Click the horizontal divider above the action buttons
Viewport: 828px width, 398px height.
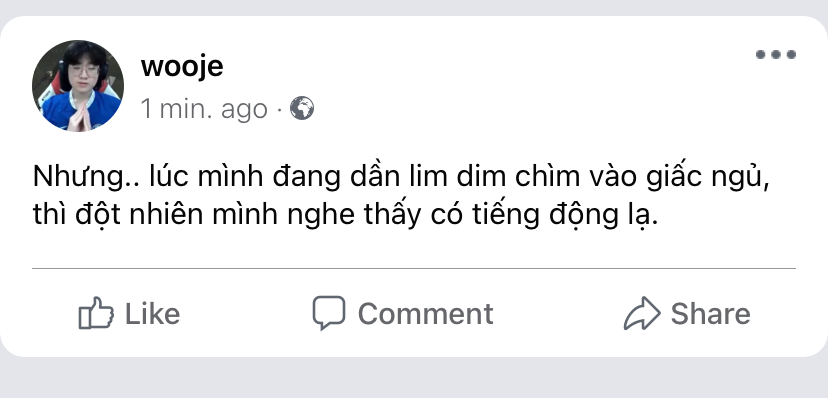(x=414, y=269)
